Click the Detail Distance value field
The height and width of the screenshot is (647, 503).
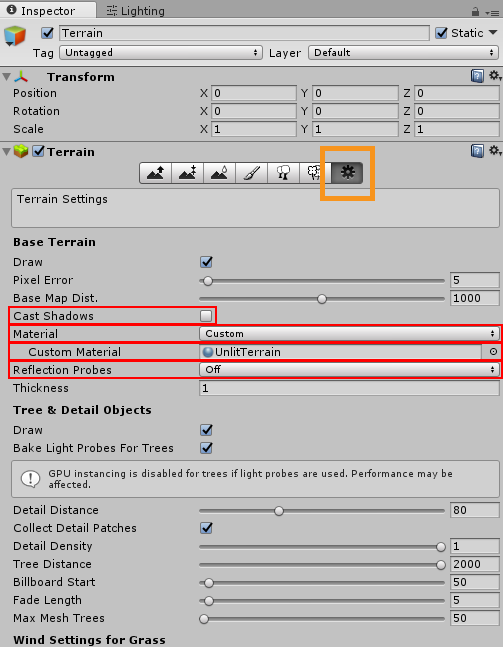475,510
